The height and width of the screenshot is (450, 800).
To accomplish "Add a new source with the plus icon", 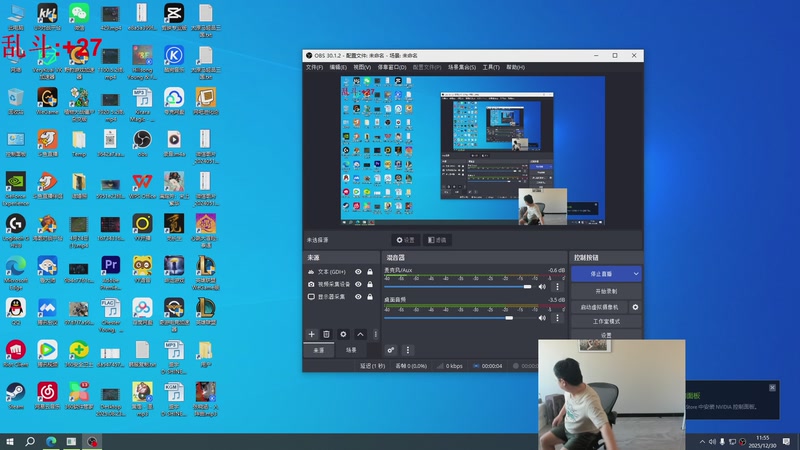I will [x=311, y=334].
